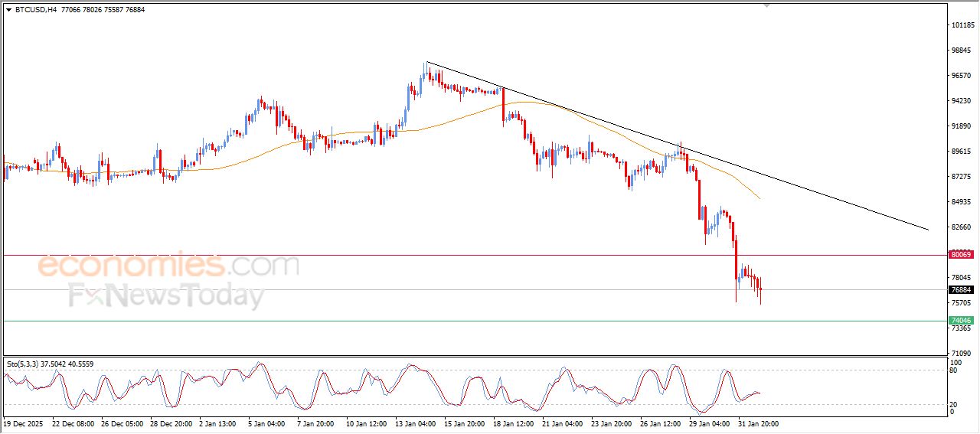Click the 26 Jan 12:00 time label
This screenshot has width=980, height=434.
point(661,423)
